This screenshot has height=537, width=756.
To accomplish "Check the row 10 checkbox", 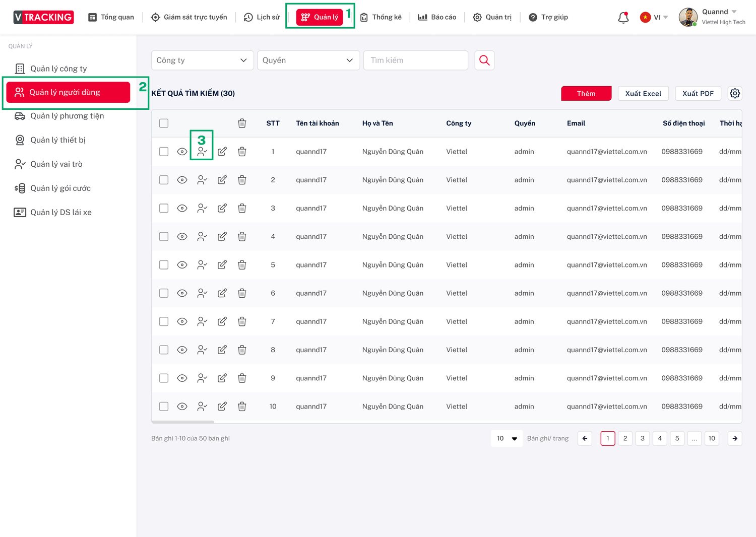I will click(164, 407).
